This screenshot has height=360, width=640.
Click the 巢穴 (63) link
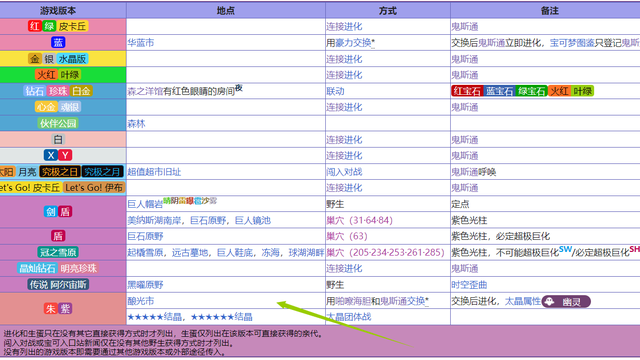click(347, 236)
